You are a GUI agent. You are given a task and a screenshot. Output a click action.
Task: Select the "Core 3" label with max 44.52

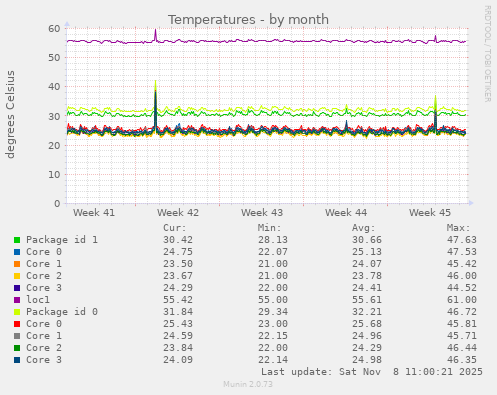[44, 288]
